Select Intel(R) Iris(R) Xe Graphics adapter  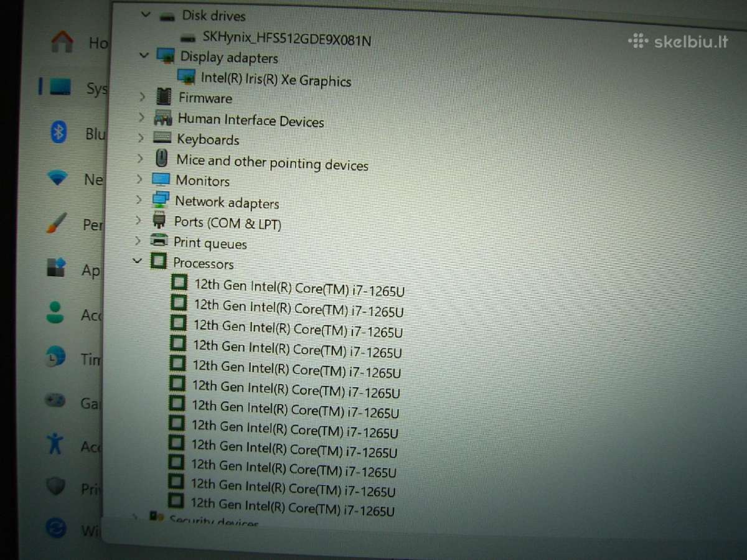click(x=276, y=79)
